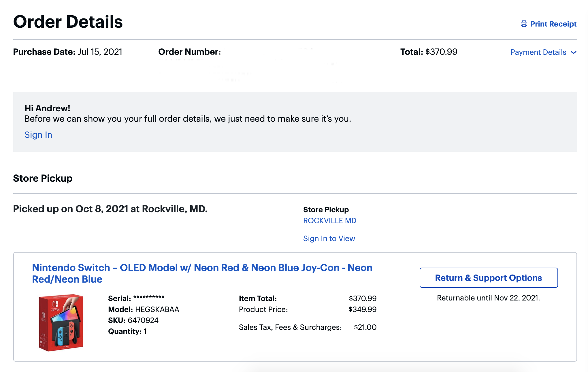Click the masked Serial number value

[x=149, y=298]
